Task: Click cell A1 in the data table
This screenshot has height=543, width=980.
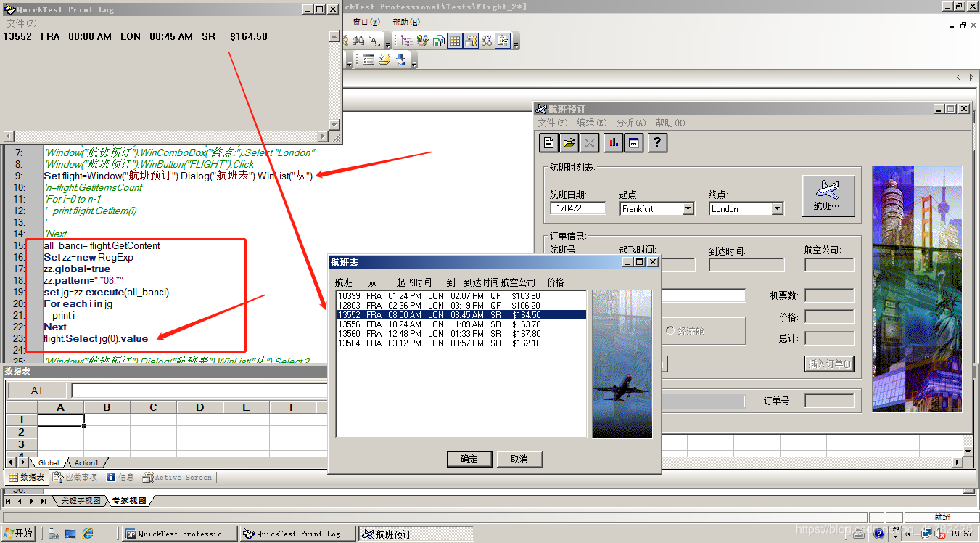Action: [60, 420]
